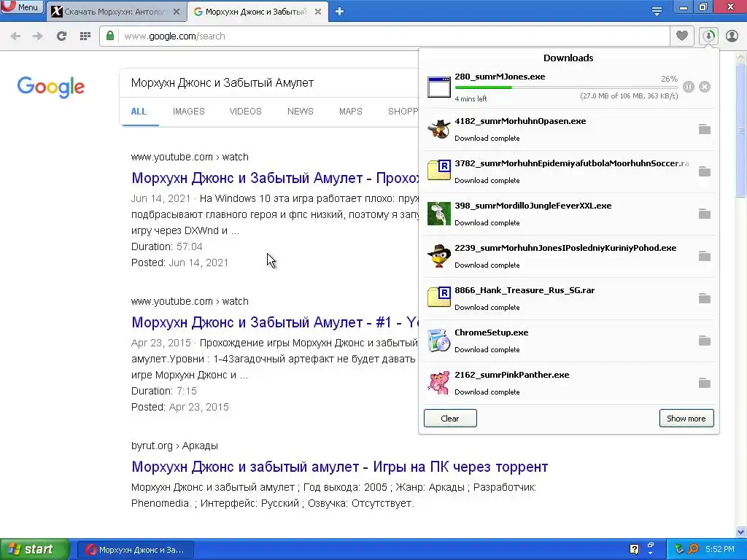Click page scrollbar down arrow
This screenshot has height=560, width=747.
click(741, 532)
